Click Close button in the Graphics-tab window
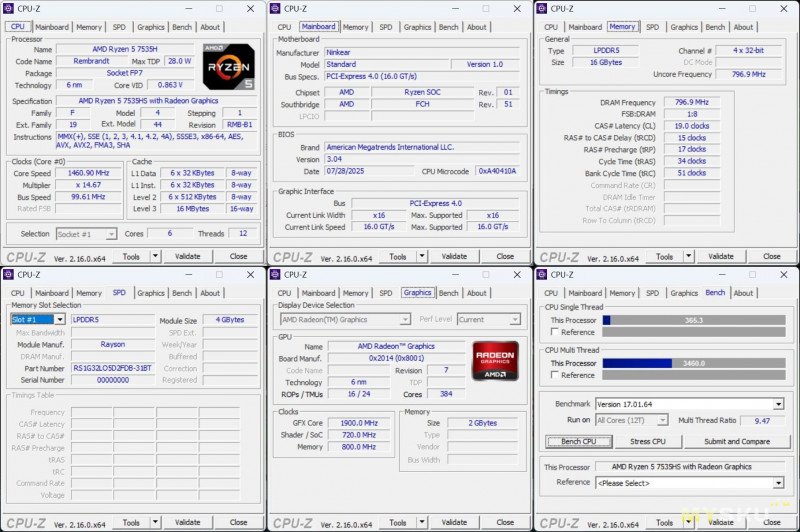Image resolution: width=800 pixels, height=532 pixels. tap(505, 522)
